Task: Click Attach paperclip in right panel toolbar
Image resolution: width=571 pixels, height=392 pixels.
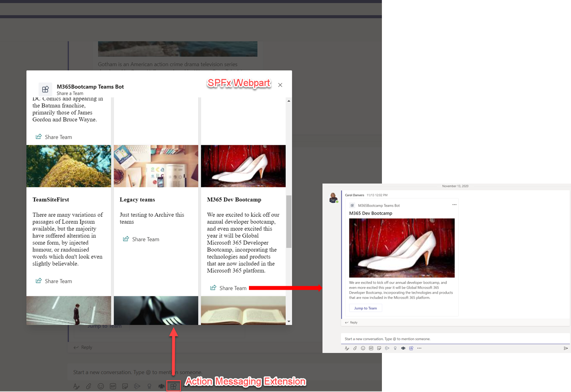Action: pos(355,348)
